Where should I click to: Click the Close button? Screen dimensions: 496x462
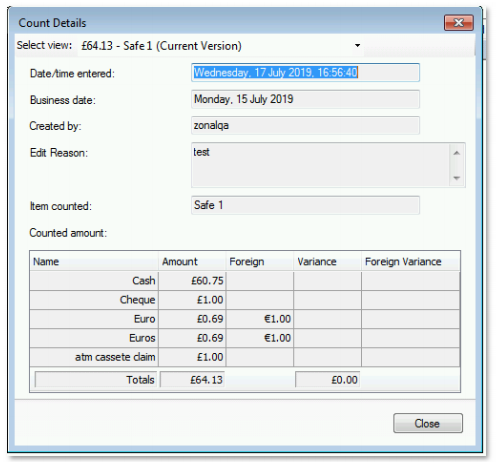[428, 423]
